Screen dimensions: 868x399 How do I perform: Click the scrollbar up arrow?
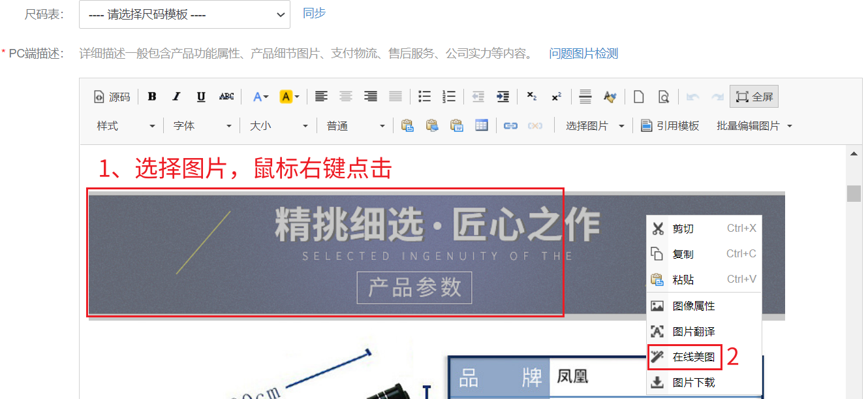pos(854,154)
